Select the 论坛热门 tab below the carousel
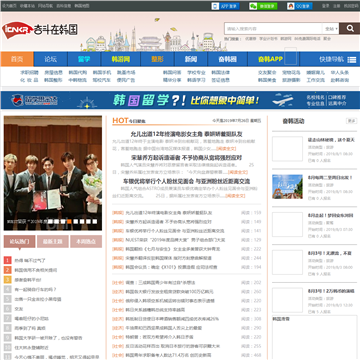 [x=19, y=241]
